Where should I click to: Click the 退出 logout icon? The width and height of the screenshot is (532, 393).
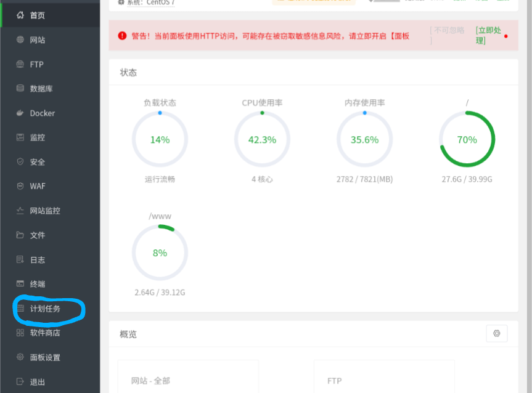20,382
